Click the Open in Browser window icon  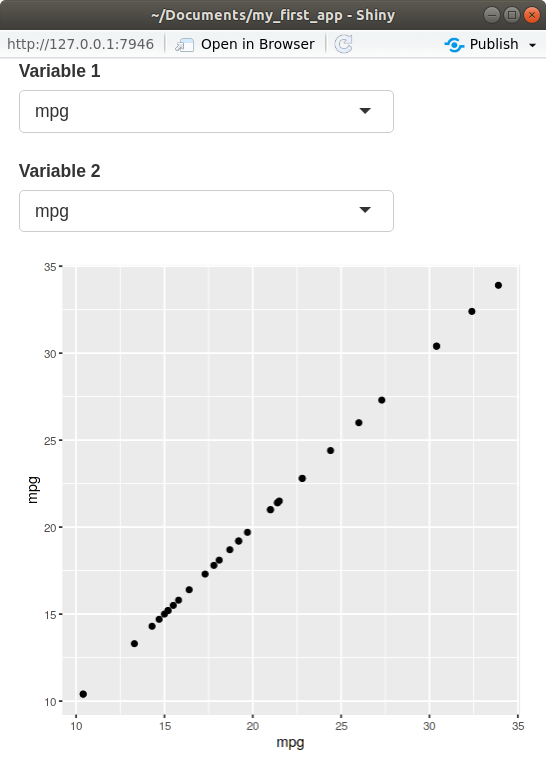184,45
